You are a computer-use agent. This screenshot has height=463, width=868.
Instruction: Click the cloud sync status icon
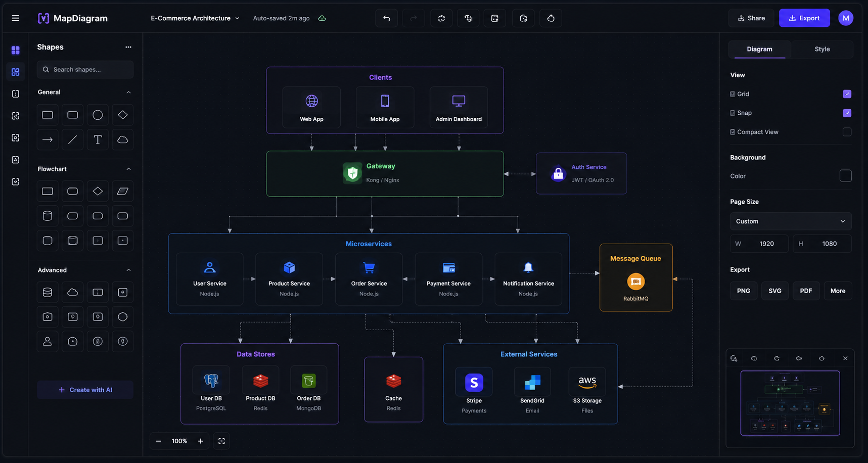pos(322,18)
